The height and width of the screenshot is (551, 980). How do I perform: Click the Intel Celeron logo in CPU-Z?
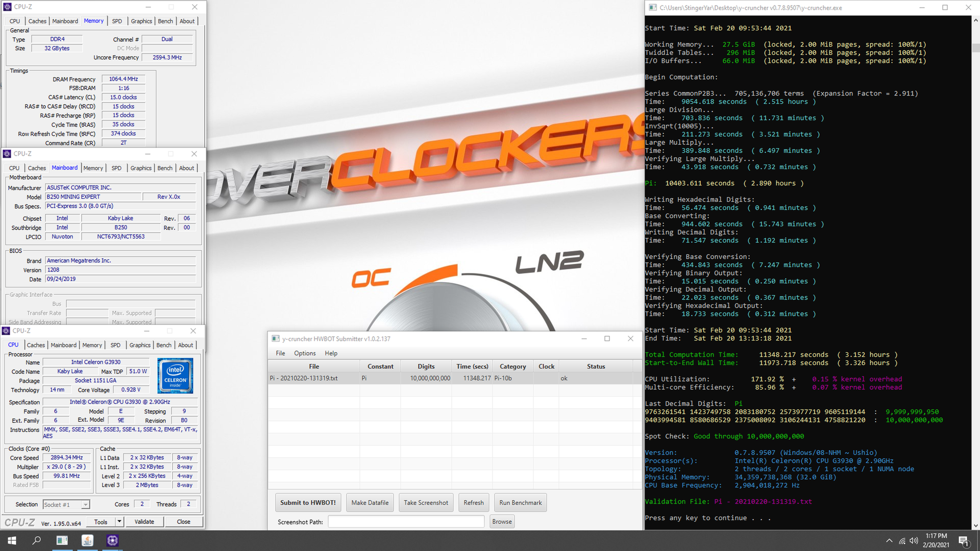click(x=176, y=376)
